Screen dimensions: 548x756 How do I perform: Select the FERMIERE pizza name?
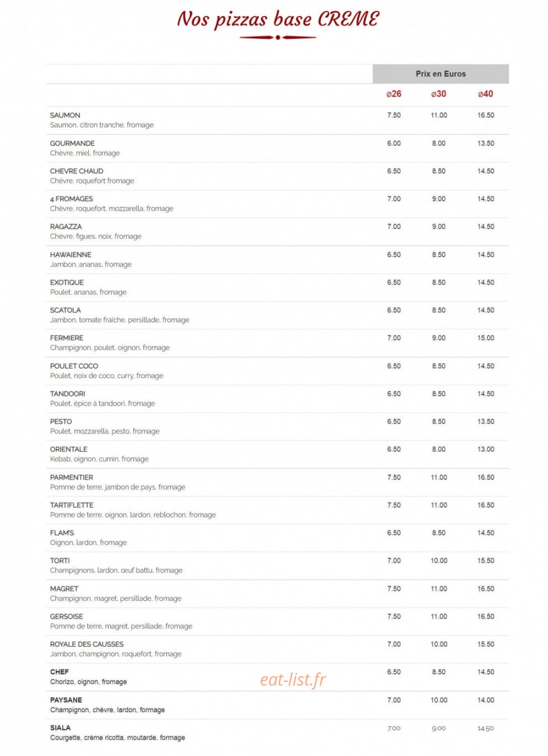coord(66,338)
